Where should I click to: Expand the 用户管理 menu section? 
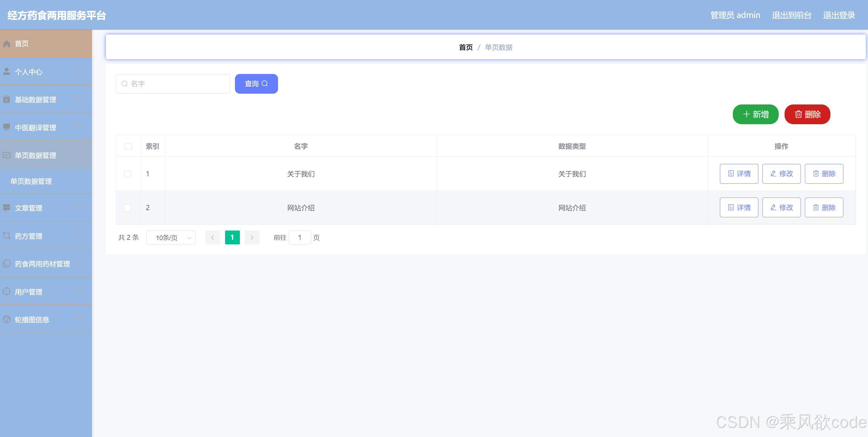click(46, 291)
